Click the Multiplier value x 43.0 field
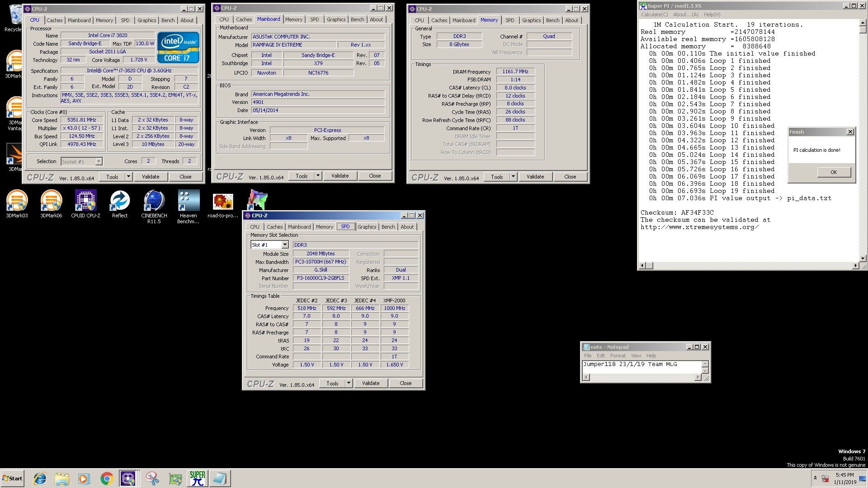 tap(82, 128)
